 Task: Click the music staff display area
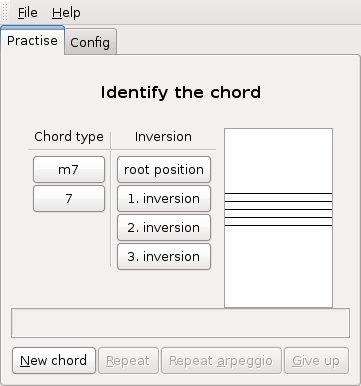[x=278, y=218]
